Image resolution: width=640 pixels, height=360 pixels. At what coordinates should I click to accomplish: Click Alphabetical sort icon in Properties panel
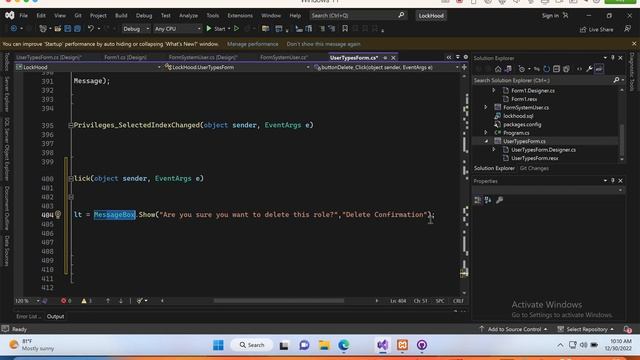(488, 200)
